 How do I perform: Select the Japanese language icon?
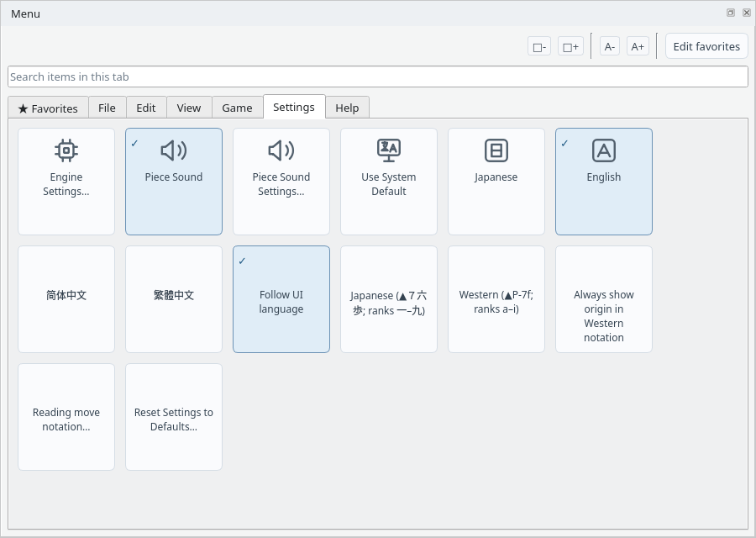tap(496, 150)
